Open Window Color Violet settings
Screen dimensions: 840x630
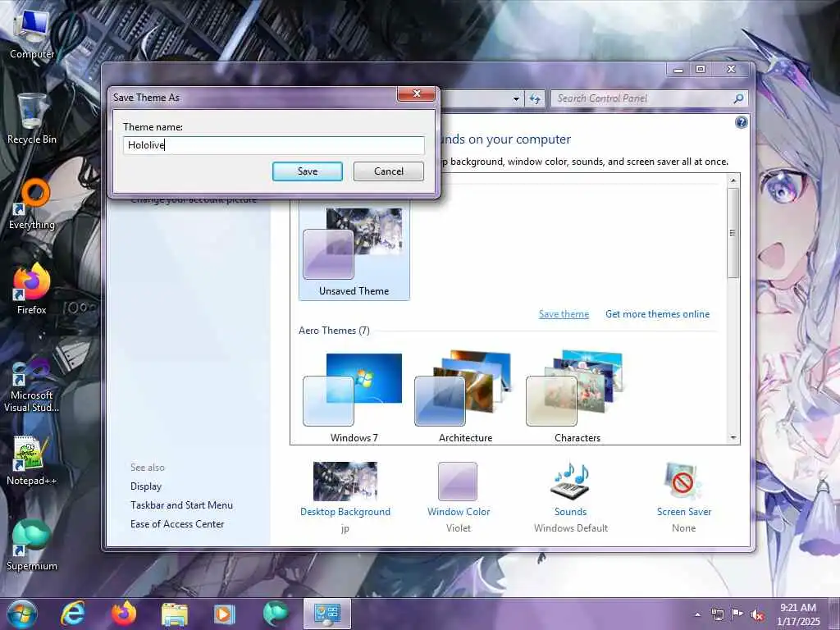coord(459,496)
